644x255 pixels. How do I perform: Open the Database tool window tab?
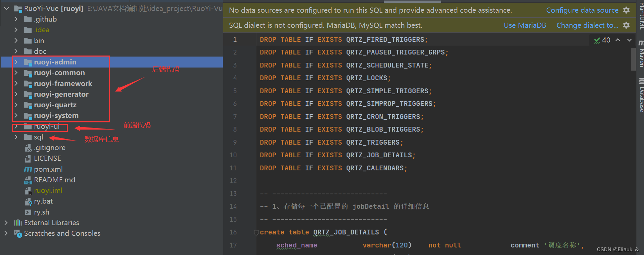coord(641,95)
